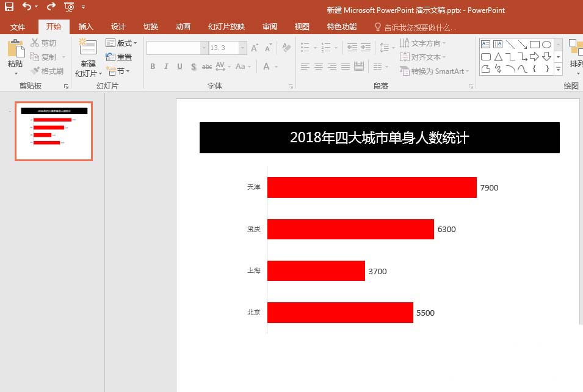Click the 剪切 cut button

pyautogui.click(x=43, y=43)
